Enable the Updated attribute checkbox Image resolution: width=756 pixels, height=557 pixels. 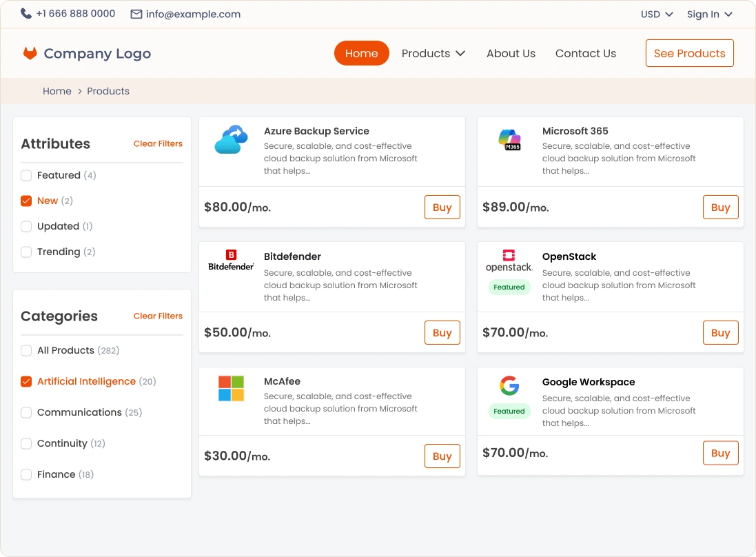click(x=26, y=226)
